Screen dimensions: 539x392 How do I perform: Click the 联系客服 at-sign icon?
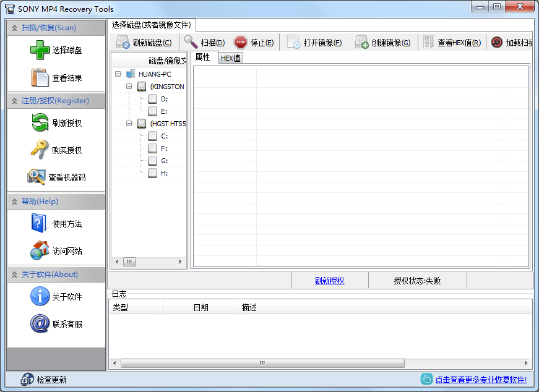coord(40,323)
